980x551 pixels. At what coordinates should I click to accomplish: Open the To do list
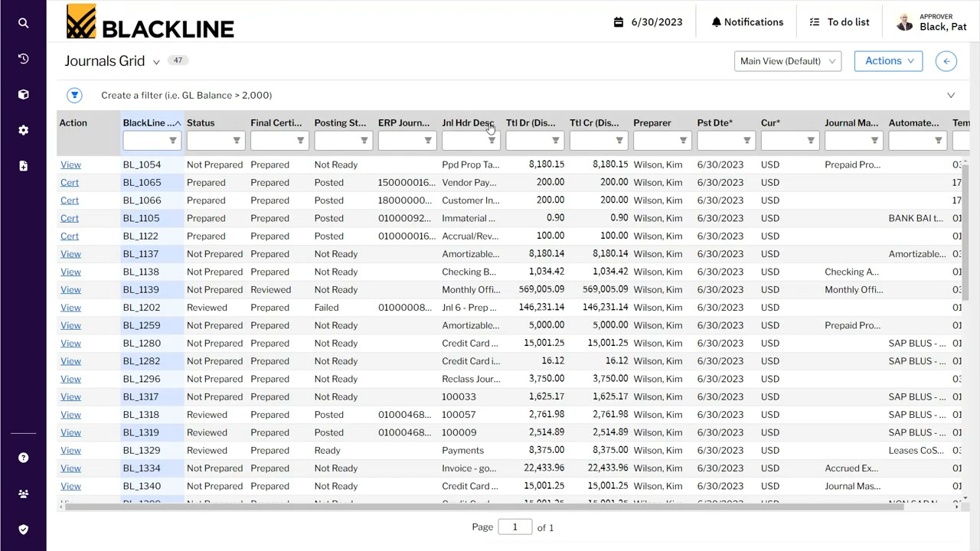point(839,22)
